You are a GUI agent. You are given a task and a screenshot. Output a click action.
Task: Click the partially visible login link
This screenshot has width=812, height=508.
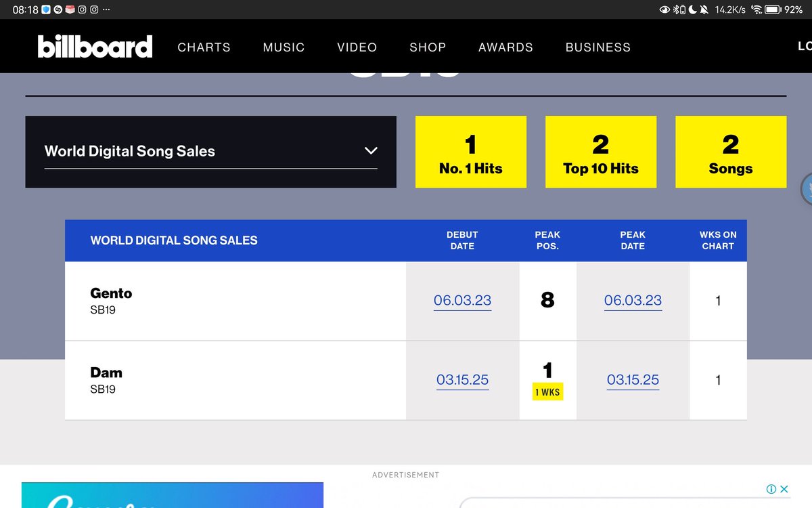click(805, 46)
